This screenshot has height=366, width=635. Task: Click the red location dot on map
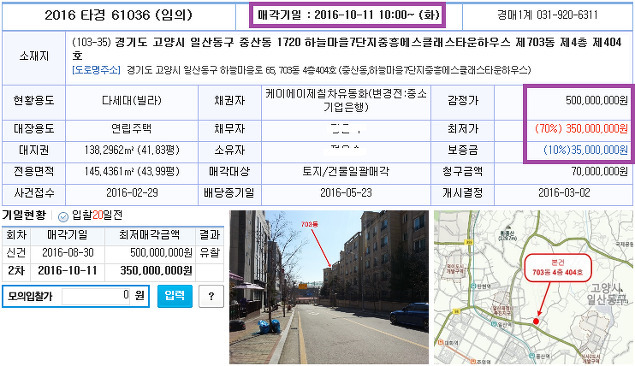click(536, 321)
